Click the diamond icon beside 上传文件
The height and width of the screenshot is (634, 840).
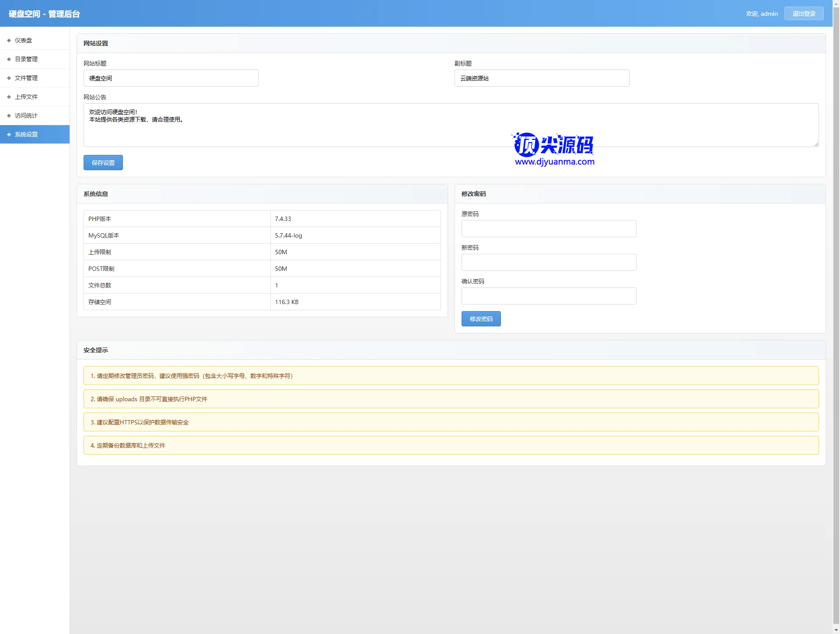tap(9, 97)
